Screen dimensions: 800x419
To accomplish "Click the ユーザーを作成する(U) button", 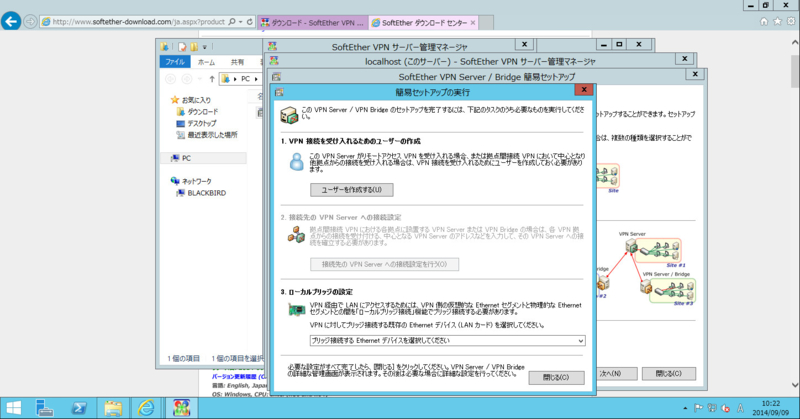I will (x=352, y=190).
